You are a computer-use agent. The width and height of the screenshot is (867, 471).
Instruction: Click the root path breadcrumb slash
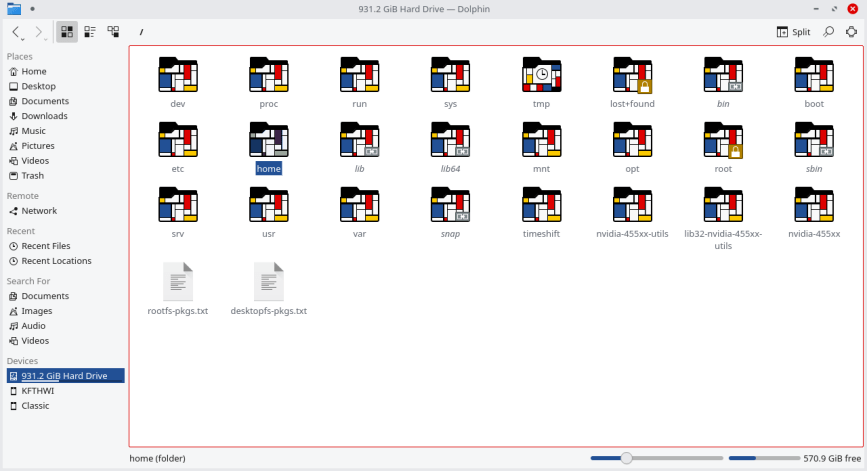[142, 32]
